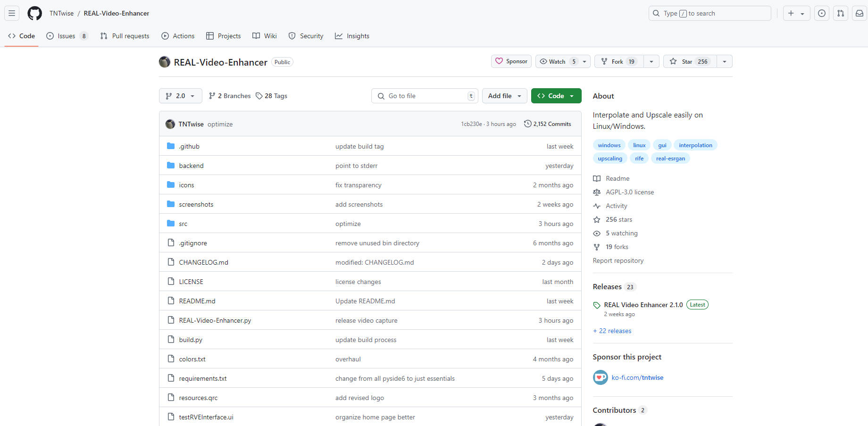Click the 28 Tags link
Viewport: 868px width, 426px height.
[271, 96]
